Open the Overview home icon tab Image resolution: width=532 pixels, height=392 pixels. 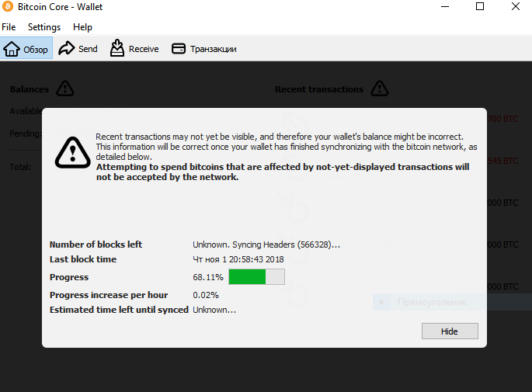point(12,49)
